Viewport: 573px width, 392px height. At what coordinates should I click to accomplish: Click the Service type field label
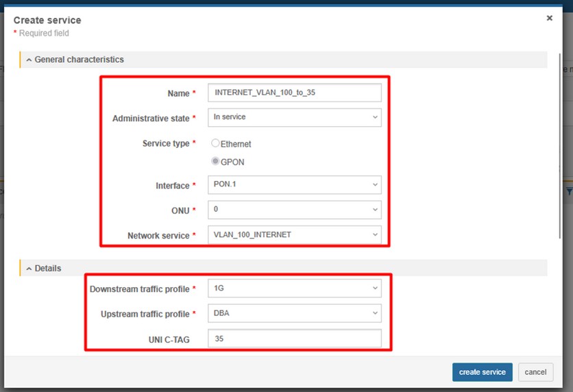(x=166, y=143)
